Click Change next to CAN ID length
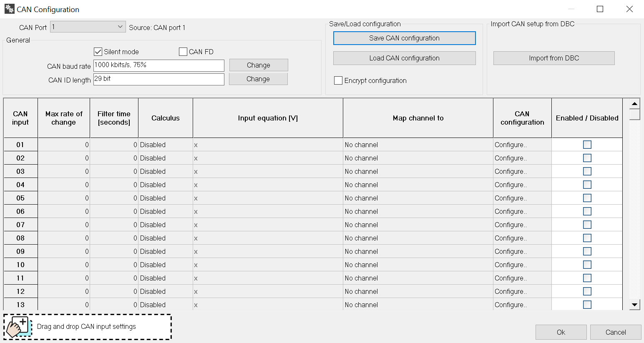The width and height of the screenshot is (644, 343). click(x=258, y=79)
